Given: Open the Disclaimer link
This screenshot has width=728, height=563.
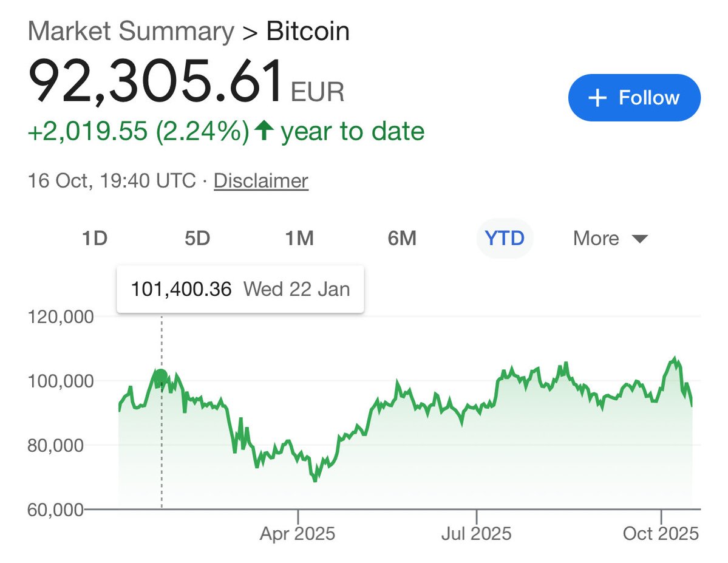Looking at the screenshot, I should coord(261,180).
